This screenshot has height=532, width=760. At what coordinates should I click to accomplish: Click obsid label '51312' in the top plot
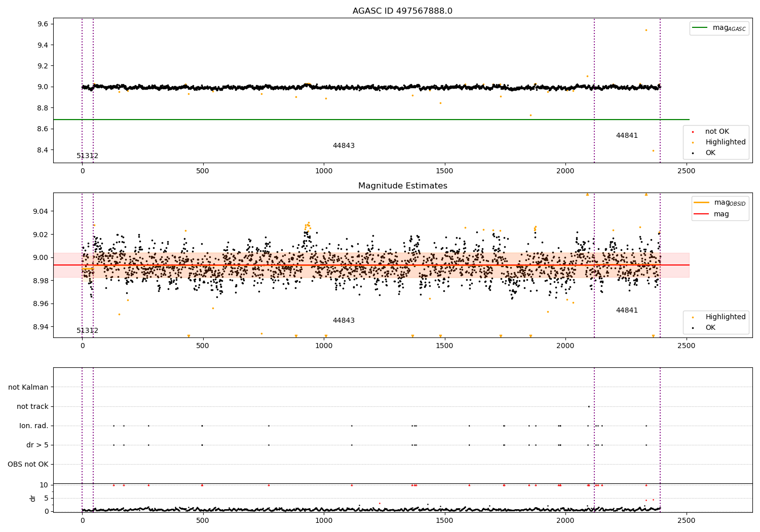click(x=88, y=156)
